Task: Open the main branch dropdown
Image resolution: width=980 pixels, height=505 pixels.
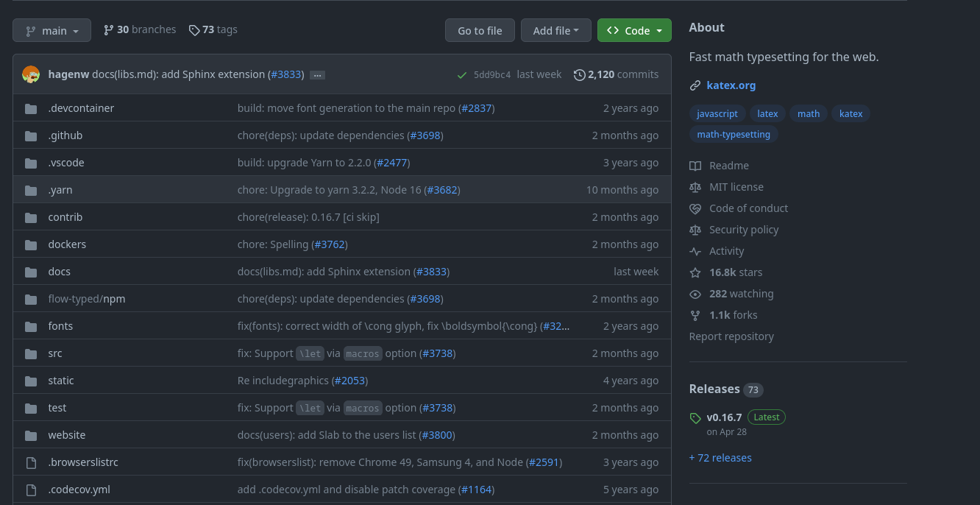Action: pos(52,30)
